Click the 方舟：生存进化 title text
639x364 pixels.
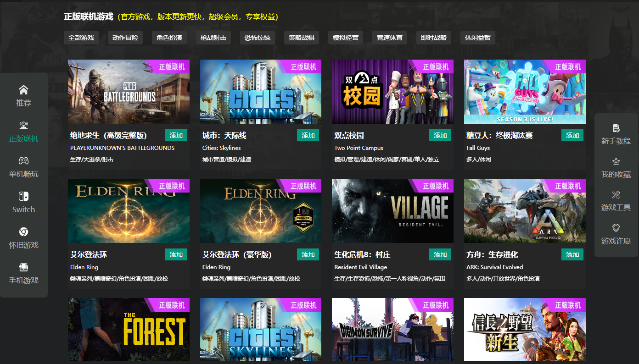pyautogui.click(x=492, y=255)
